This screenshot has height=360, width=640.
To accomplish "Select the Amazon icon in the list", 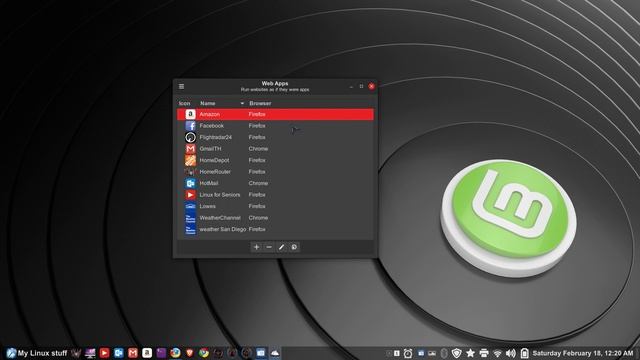I will 190,114.
